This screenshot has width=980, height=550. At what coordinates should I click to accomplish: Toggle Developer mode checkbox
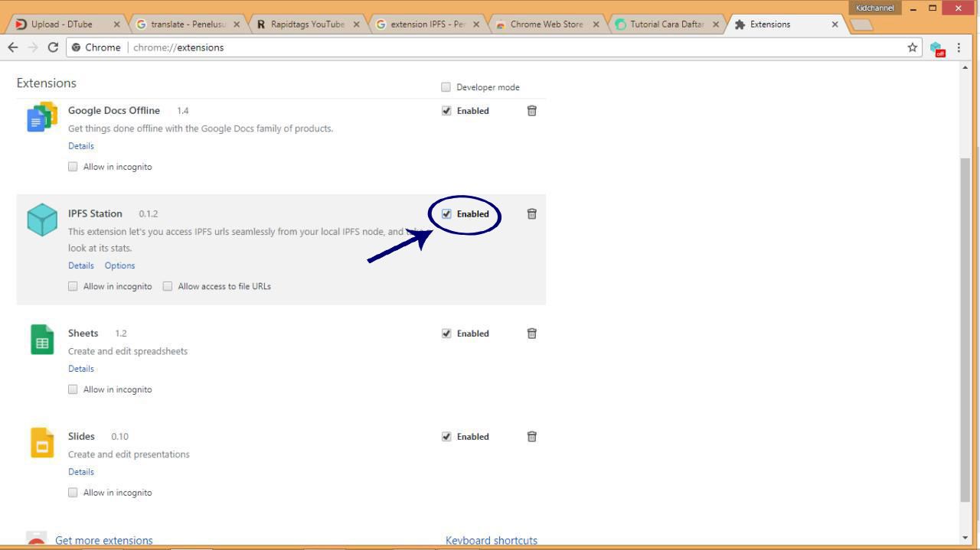446,87
